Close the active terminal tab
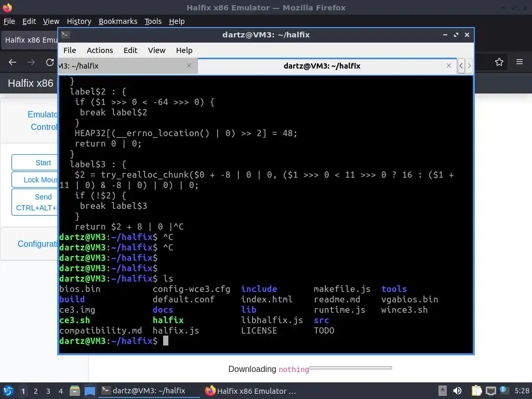Screen dimensions: 532x399 click(448, 65)
